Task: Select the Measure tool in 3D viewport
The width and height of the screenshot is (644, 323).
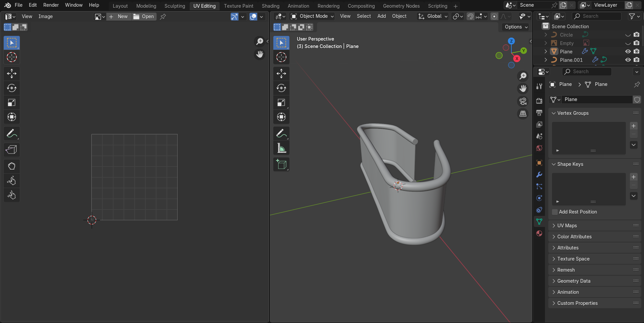Action: [x=281, y=148]
